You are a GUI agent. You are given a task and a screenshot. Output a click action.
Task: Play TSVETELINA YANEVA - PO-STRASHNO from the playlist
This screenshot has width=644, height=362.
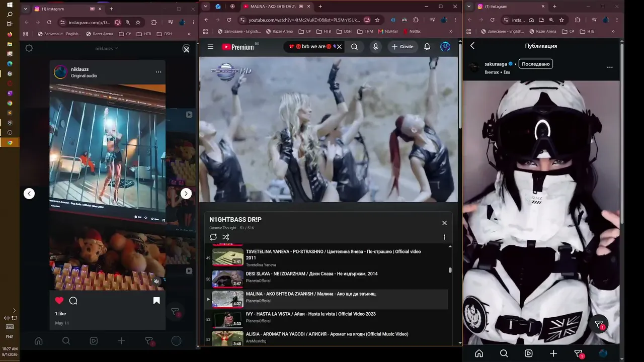click(326, 257)
